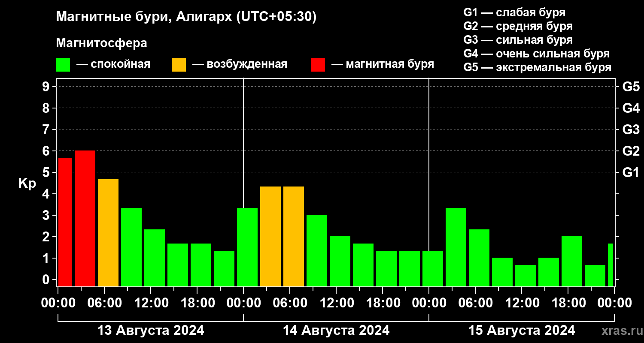Click the '13 Августа 2024' date label

pos(151,331)
